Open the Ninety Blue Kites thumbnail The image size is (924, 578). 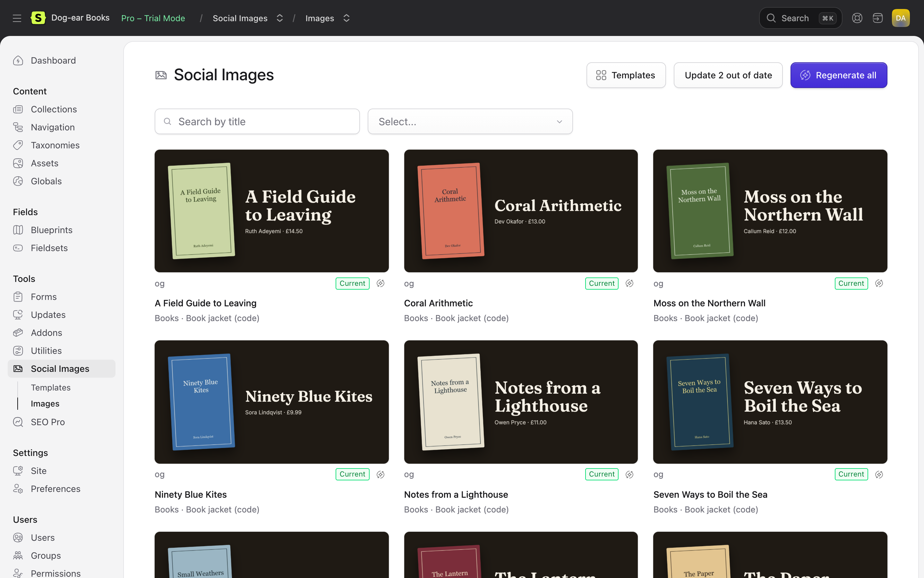[x=271, y=402]
